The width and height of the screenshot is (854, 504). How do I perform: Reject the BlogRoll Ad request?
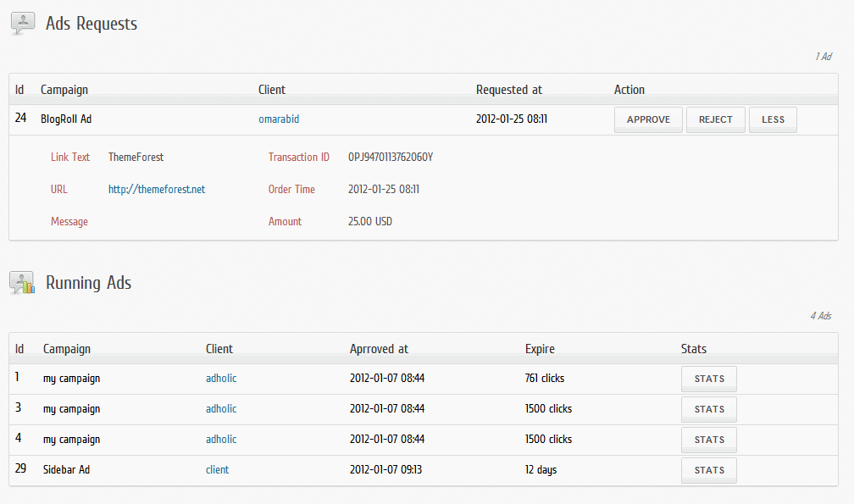[x=716, y=119]
